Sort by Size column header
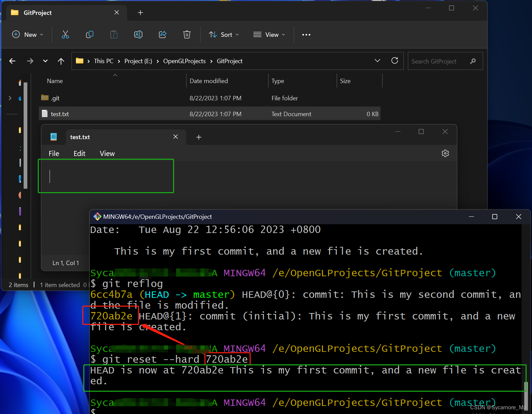532x414 pixels. [x=345, y=81]
